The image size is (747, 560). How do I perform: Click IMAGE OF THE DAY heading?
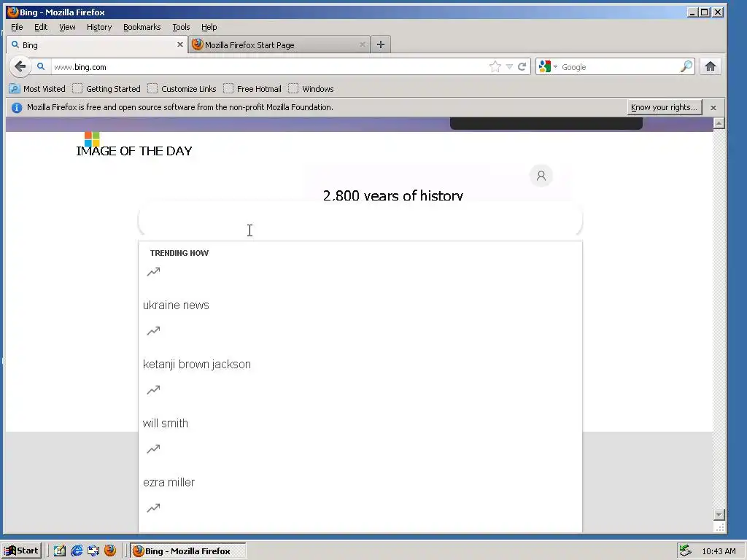point(134,151)
